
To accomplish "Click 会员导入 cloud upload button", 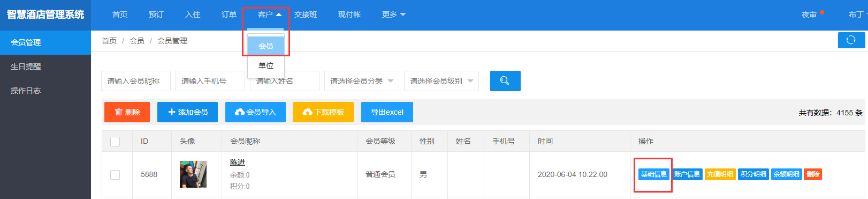I will coord(255,112).
